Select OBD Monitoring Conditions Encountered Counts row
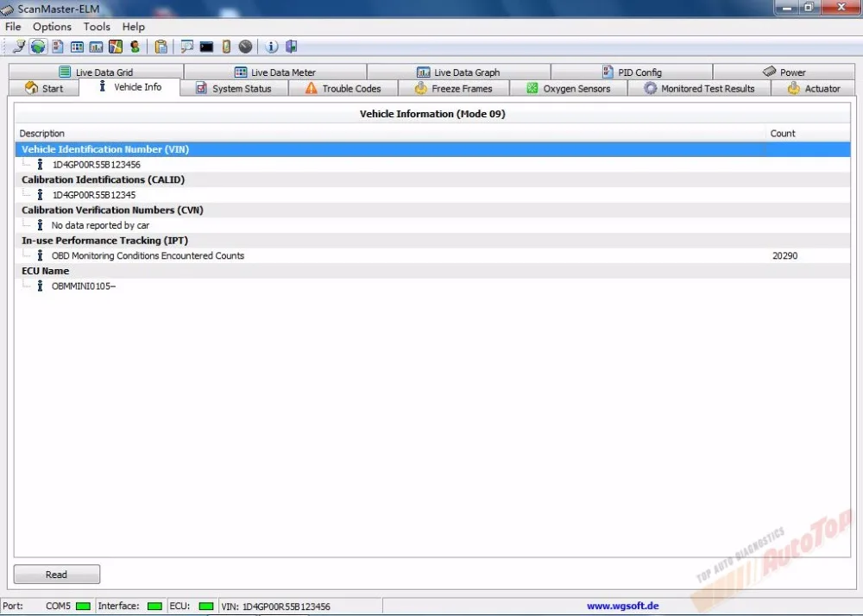 432,255
